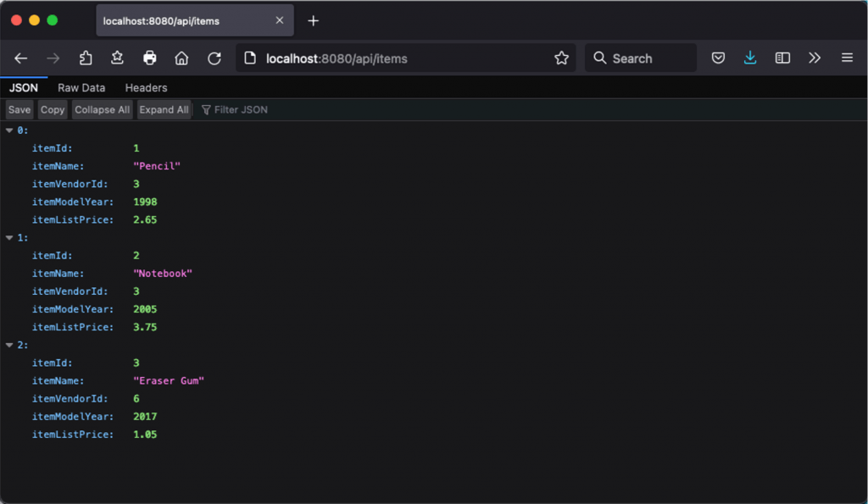Select the "Notebook" value
This screenshot has height=504, width=868.
[x=163, y=274]
